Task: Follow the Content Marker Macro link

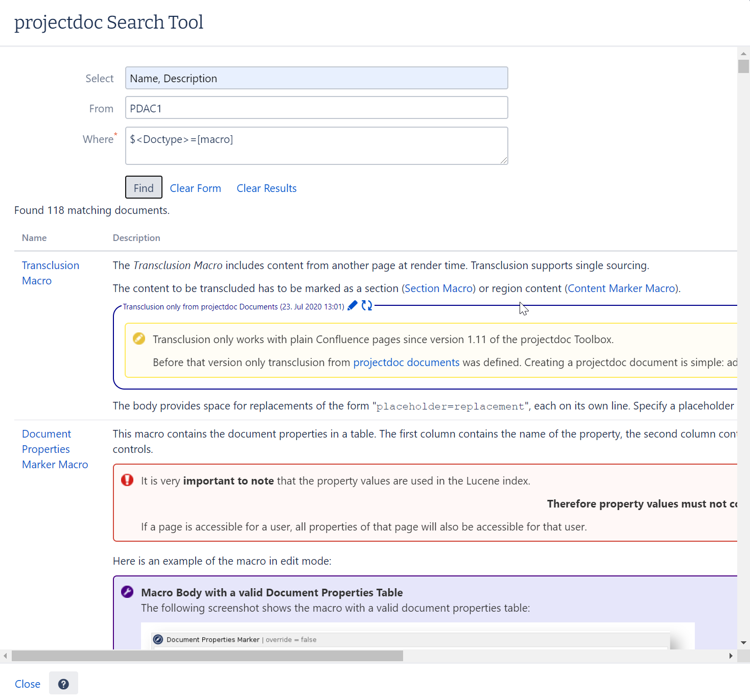Action: point(622,288)
